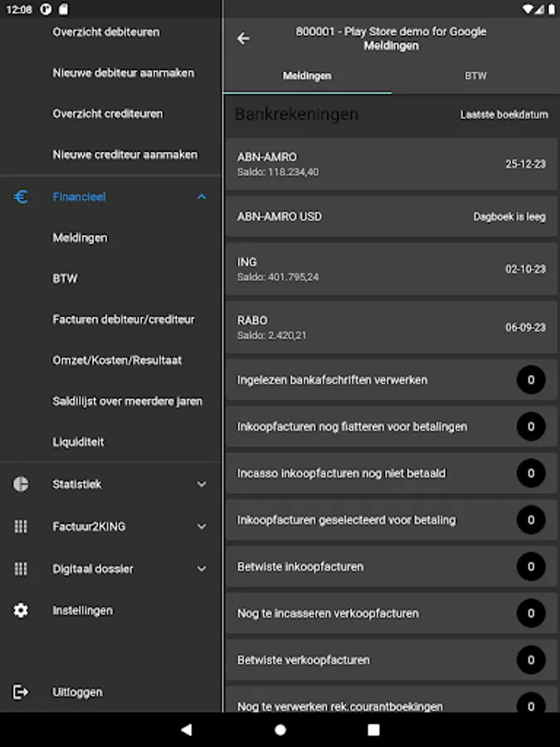Tap the home button in the navigation bar
The image size is (560, 747).
pyautogui.click(x=280, y=730)
